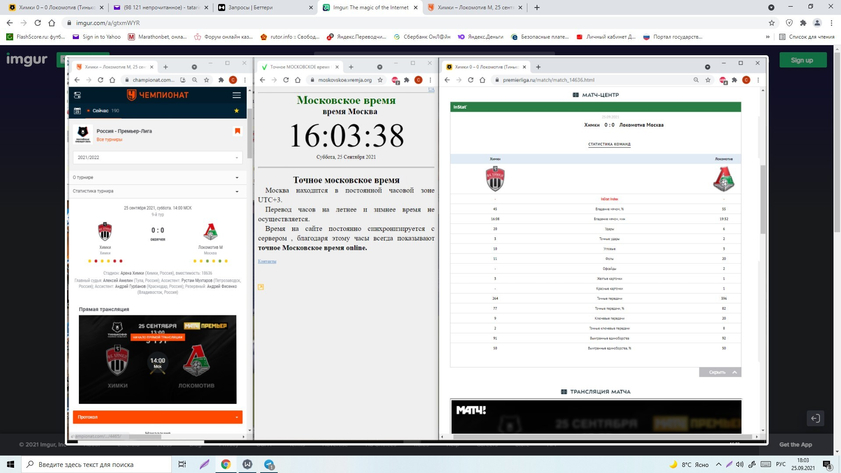
Task: Open the Портал государств... bookmark
Action: 673,37
